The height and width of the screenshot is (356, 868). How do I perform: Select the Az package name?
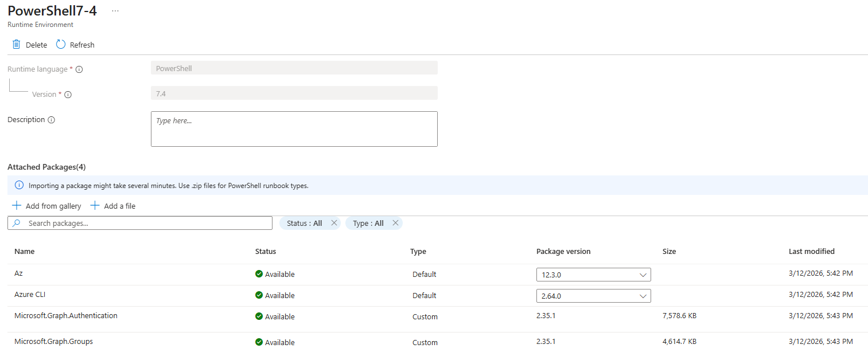18,273
